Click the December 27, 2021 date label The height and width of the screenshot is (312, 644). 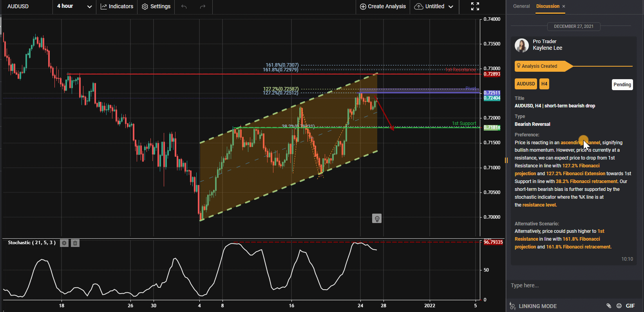[573, 27]
